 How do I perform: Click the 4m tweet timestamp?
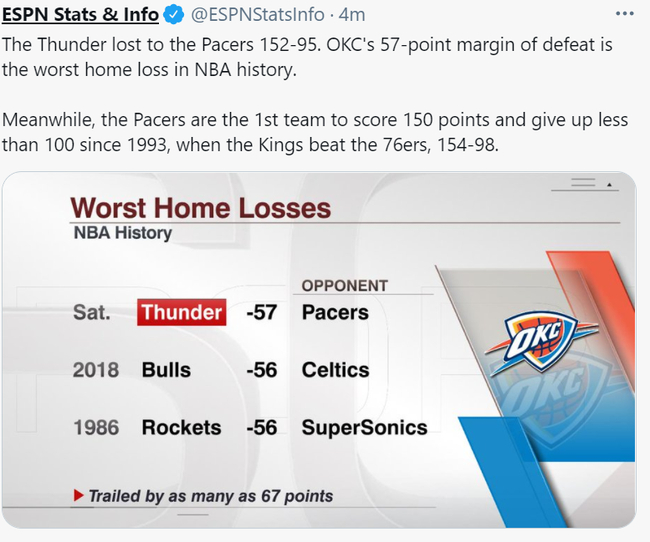pyautogui.click(x=351, y=14)
